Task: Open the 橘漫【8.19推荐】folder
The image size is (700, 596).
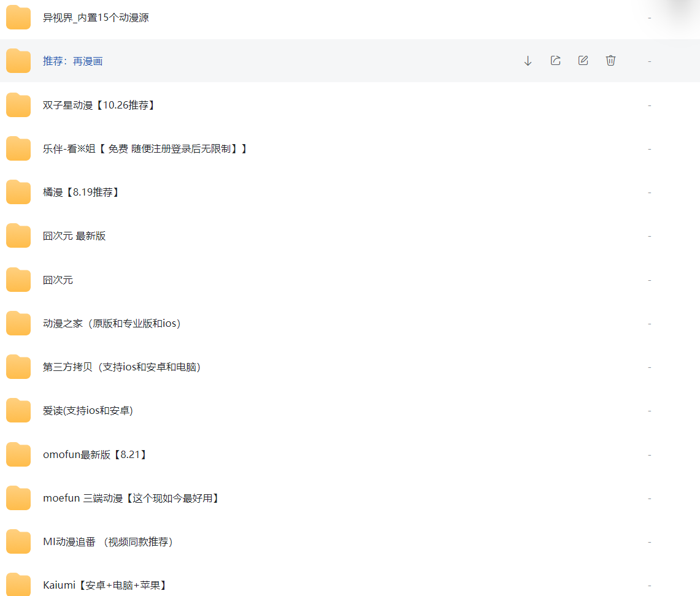Action: (81, 192)
